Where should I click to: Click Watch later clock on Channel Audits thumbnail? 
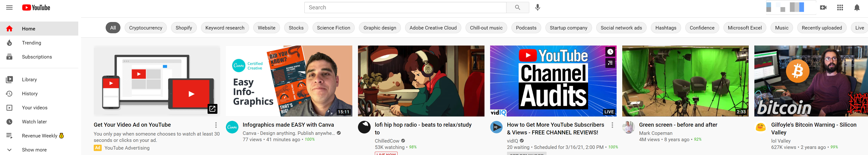tap(610, 52)
